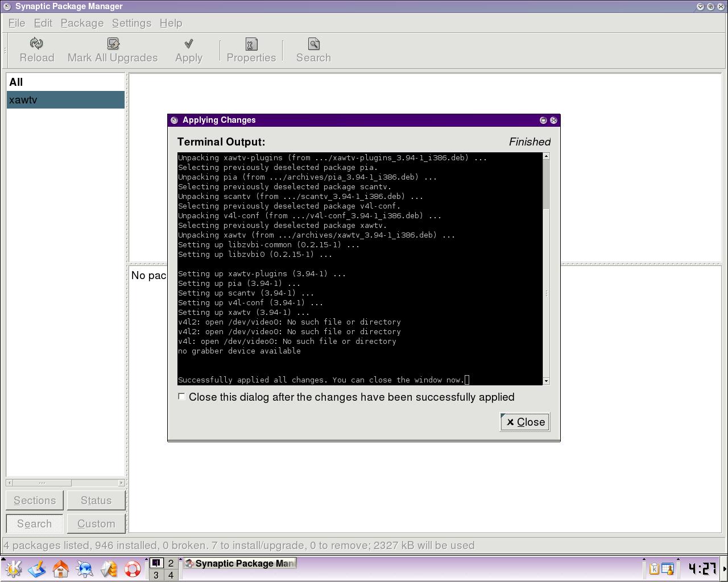Open the File menu
728x582 pixels.
point(16,23)
